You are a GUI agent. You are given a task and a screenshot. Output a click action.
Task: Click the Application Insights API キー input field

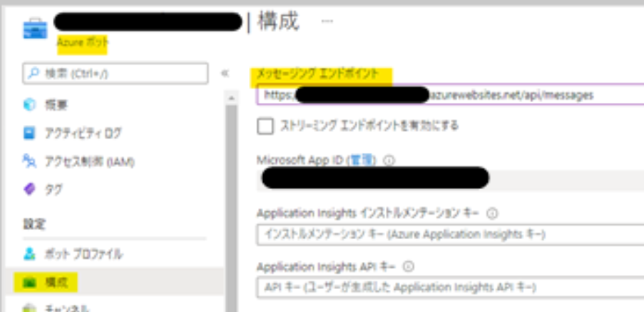coord(450,287)
